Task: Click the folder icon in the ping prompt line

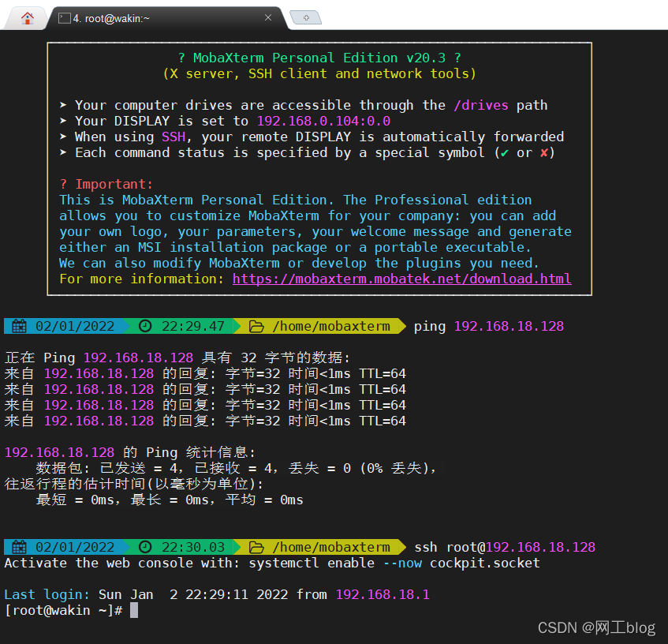Action: 256,327
